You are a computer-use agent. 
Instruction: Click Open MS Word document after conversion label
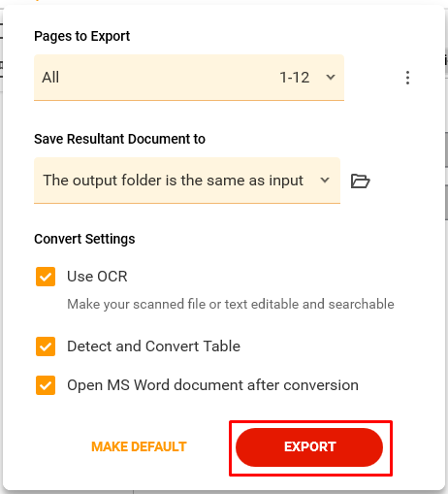tap(212, 385)
